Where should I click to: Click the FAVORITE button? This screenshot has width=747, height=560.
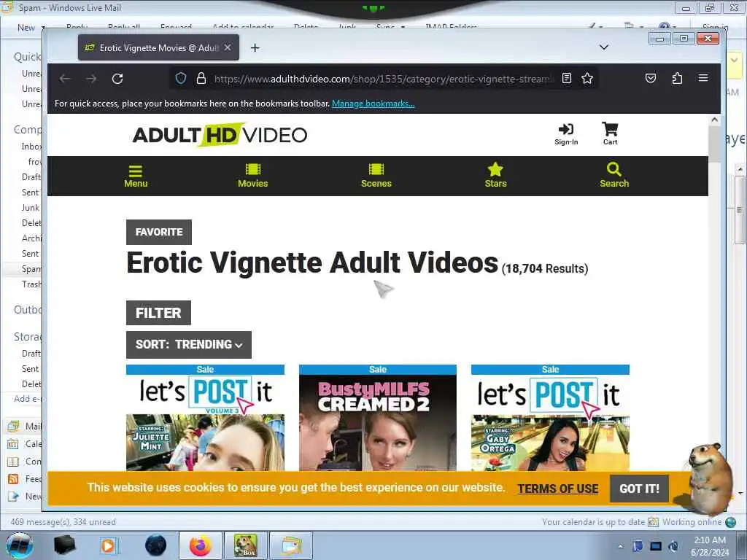(x=159, y=232)
